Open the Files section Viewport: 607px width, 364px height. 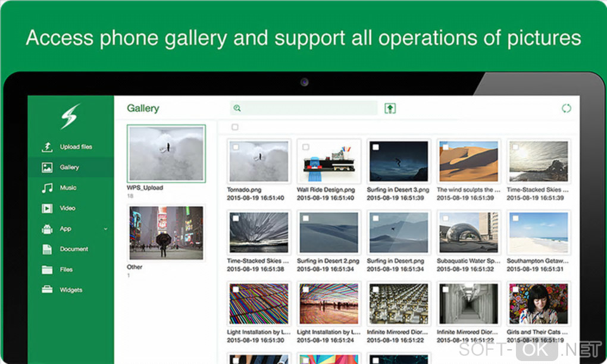(x=66, y=269)
